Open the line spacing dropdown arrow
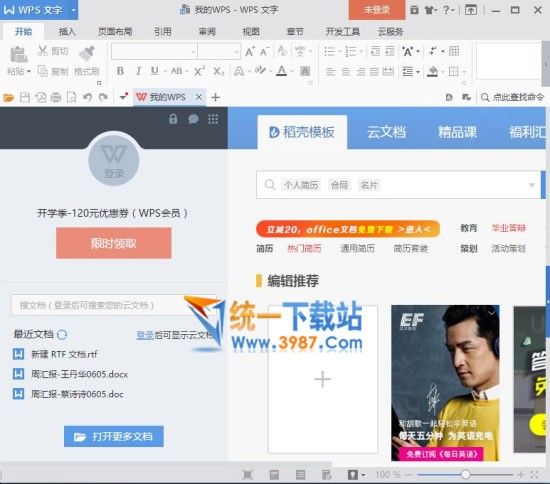This screenshot has height=484, width=550. tap(418, 72)
